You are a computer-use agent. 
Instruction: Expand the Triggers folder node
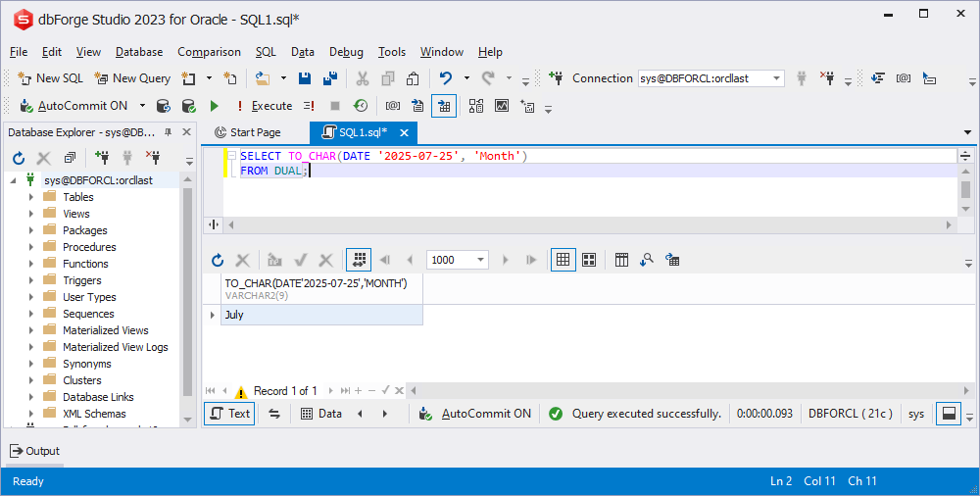[31, 280]
